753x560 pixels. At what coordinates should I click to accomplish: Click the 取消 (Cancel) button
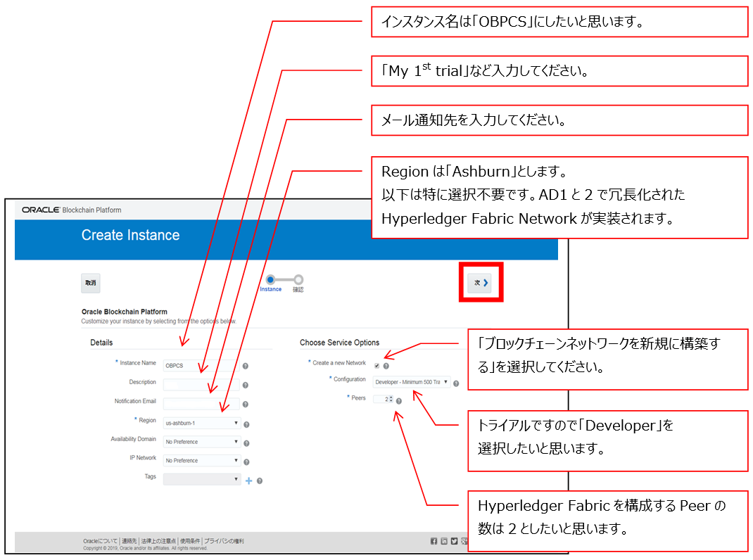90,283
